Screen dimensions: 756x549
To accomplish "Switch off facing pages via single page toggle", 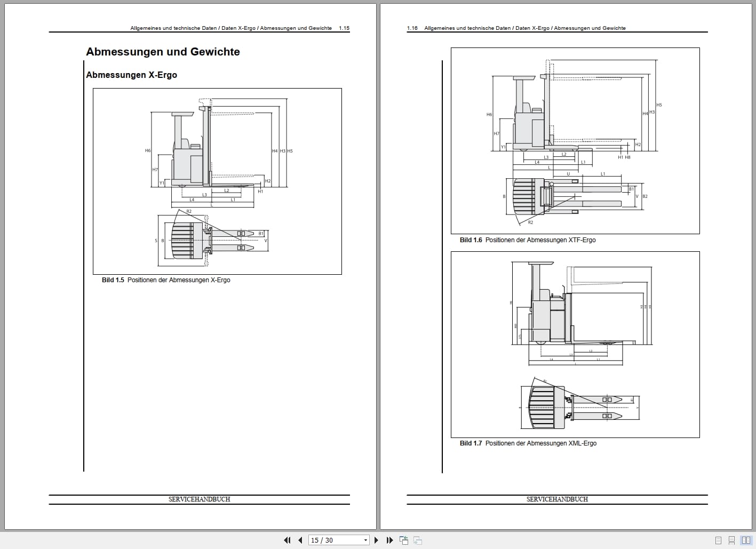I will click(719, 540).
